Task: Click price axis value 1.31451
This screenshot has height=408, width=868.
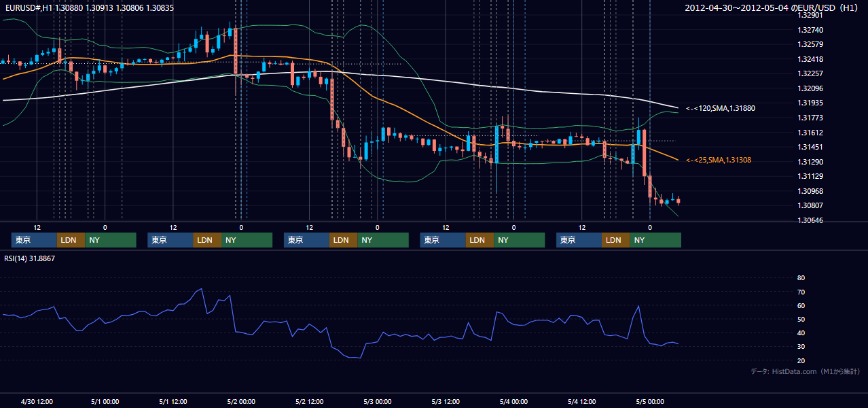Action: click(x=810, y=148)
